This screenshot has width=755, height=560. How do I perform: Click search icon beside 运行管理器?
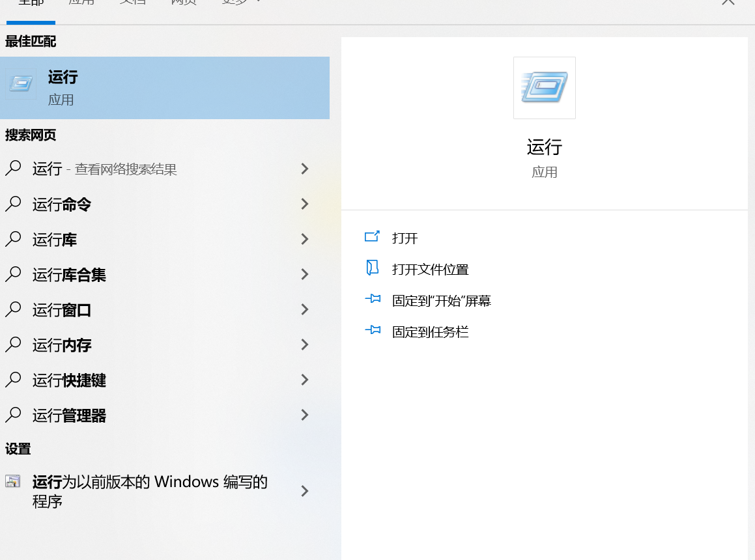pos(14,414)
